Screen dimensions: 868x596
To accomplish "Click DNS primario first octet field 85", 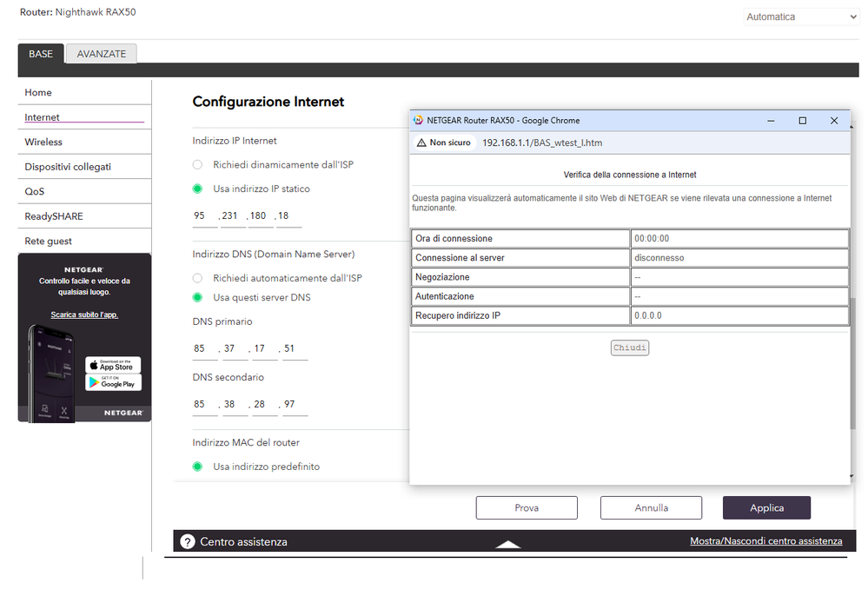I will (205, 348).
